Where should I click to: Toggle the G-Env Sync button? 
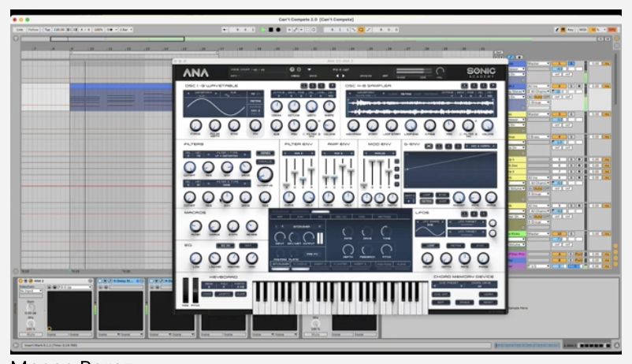443,195
